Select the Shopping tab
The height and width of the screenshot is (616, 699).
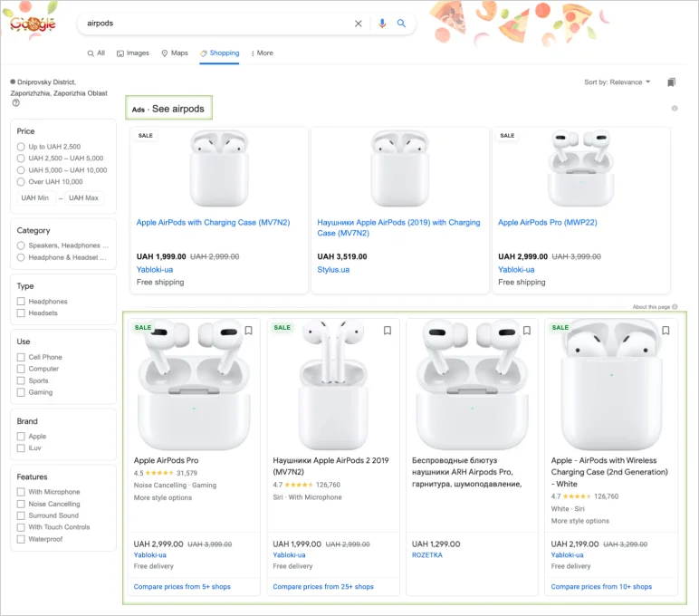219,53
